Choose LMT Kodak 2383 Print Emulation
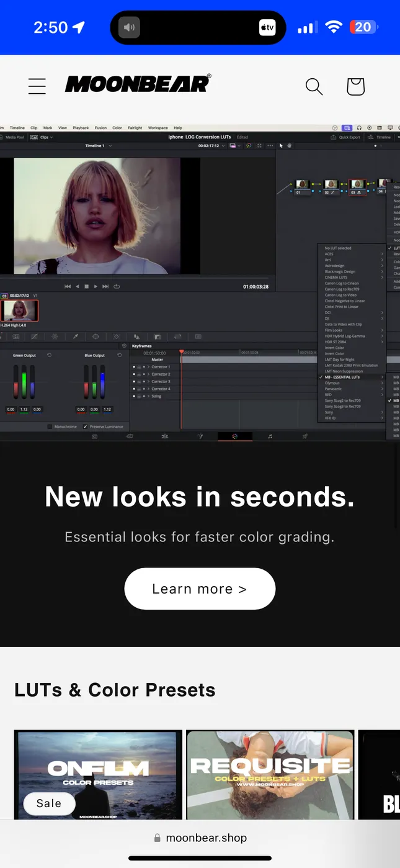This screenshot has height=868, width=400. click(350, 366)
